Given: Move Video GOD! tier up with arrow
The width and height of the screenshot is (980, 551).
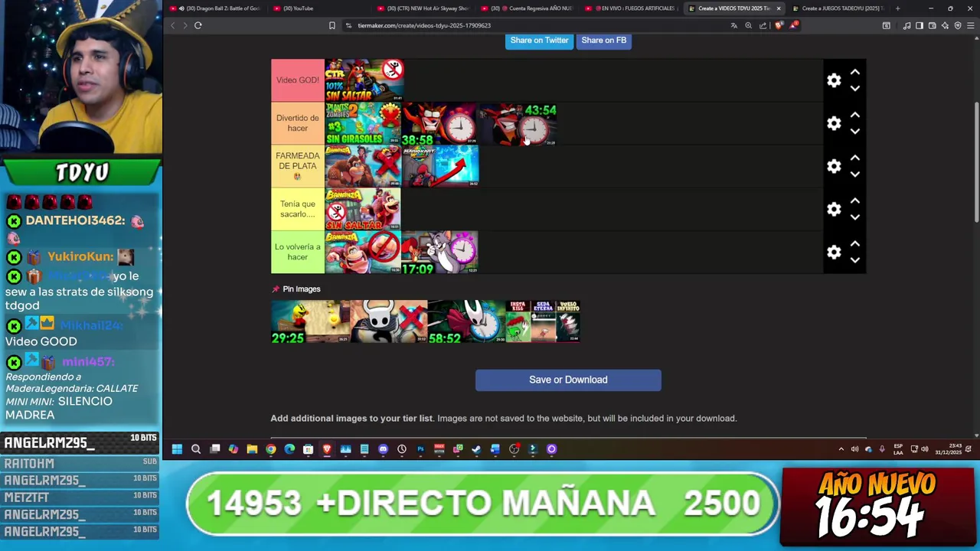Looking at the screenshot, I should (x=855, y=72).
